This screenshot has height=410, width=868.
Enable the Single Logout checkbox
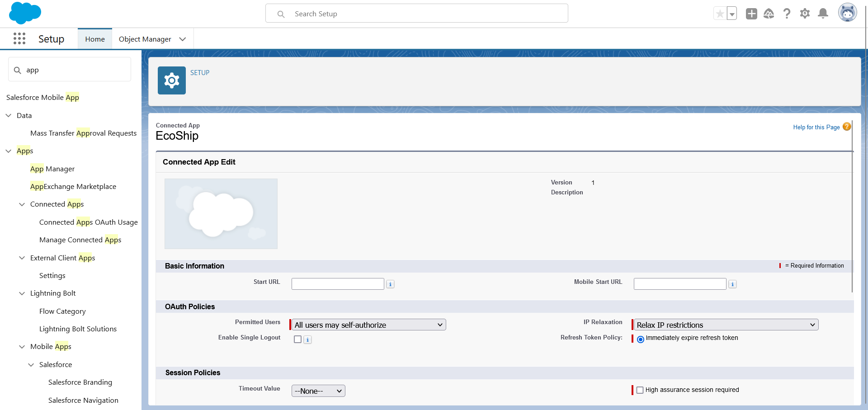297,339
